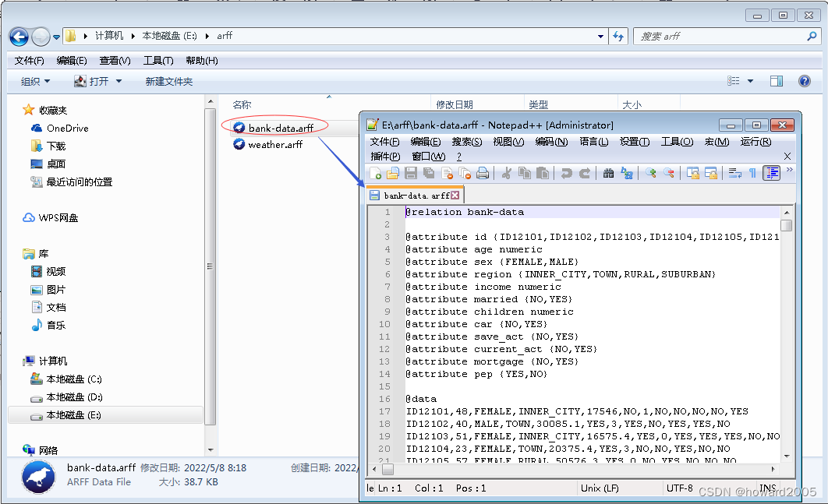Toggle synchronize vertical scrolling icon
Viewport: 828px width, 504px height.
[693, 173]
